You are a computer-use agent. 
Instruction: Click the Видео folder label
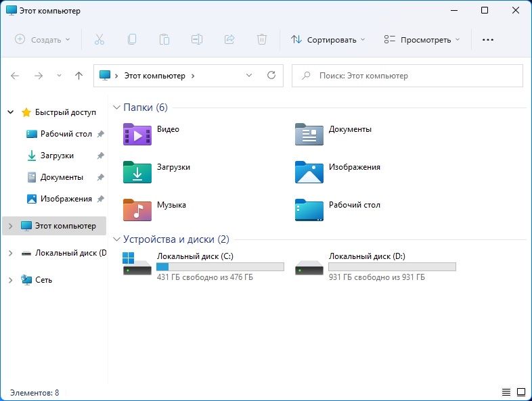168,129
